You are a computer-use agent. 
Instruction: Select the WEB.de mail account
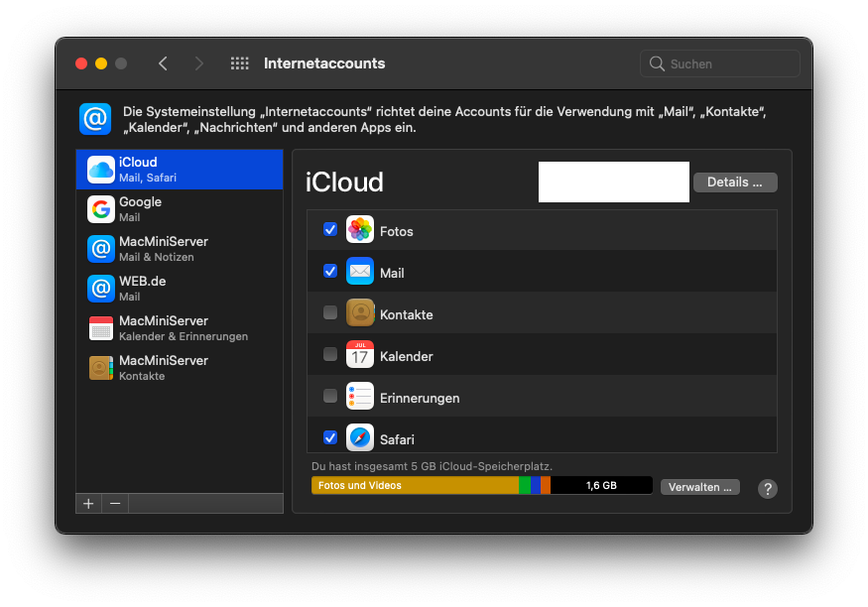(180, 289)
